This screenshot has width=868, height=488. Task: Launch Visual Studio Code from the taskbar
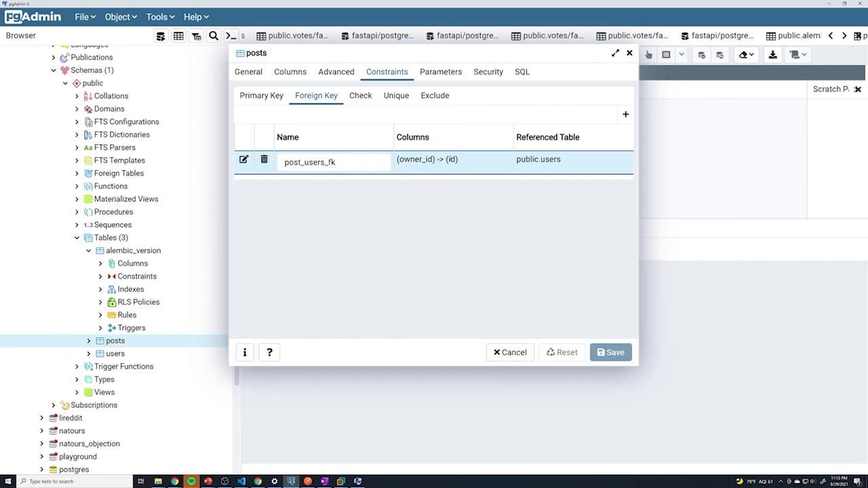click(241, 481)
